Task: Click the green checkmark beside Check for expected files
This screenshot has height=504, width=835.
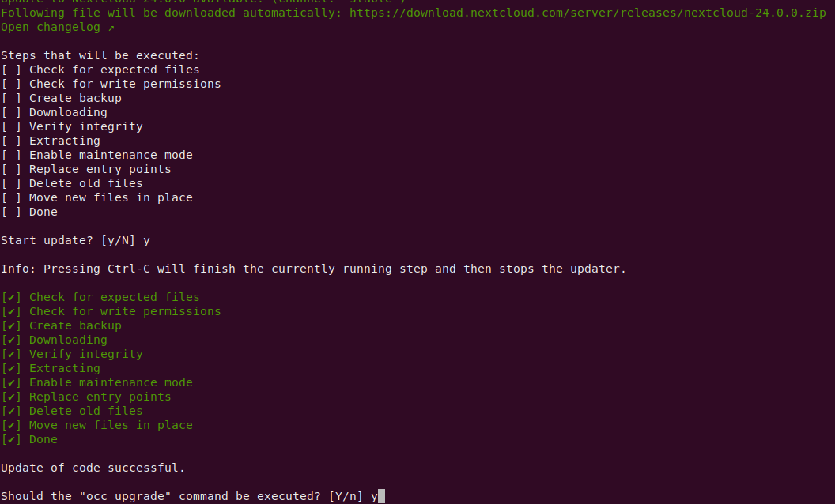Action: (11, 298)
